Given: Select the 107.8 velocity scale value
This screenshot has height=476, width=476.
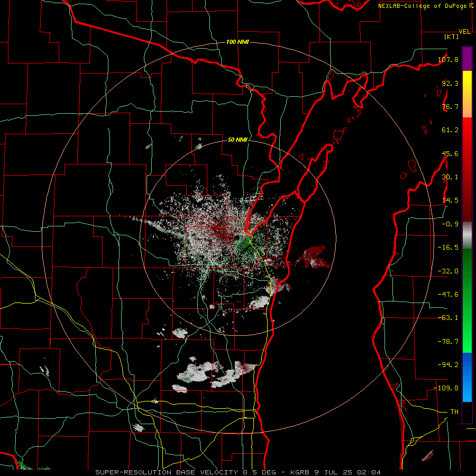Looking at the screenshot, I should pos(448,59).
